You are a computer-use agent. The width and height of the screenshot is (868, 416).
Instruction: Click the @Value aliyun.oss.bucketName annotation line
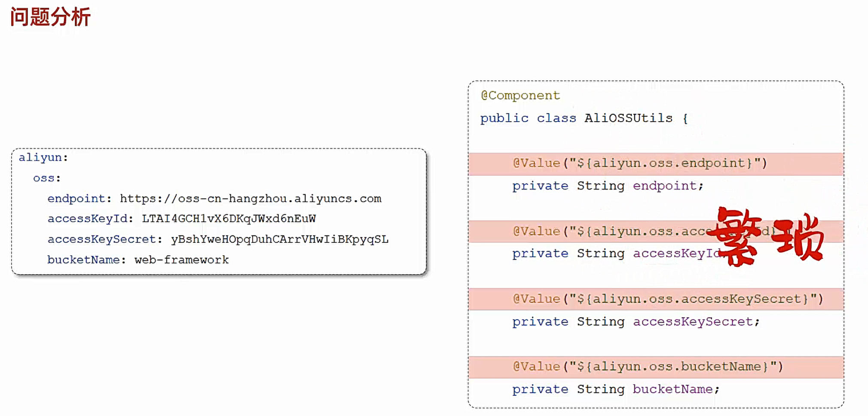click(656, 367)
